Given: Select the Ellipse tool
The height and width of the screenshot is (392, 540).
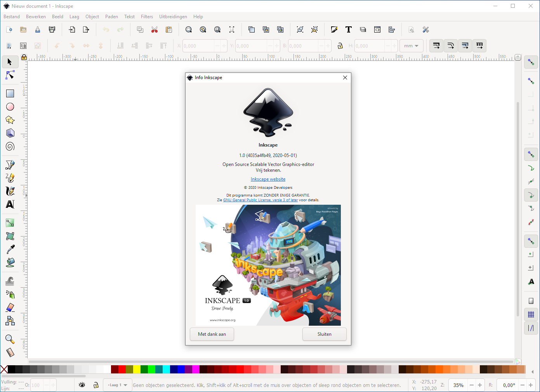Looking at the screenshot, I should tap(10, 107).
